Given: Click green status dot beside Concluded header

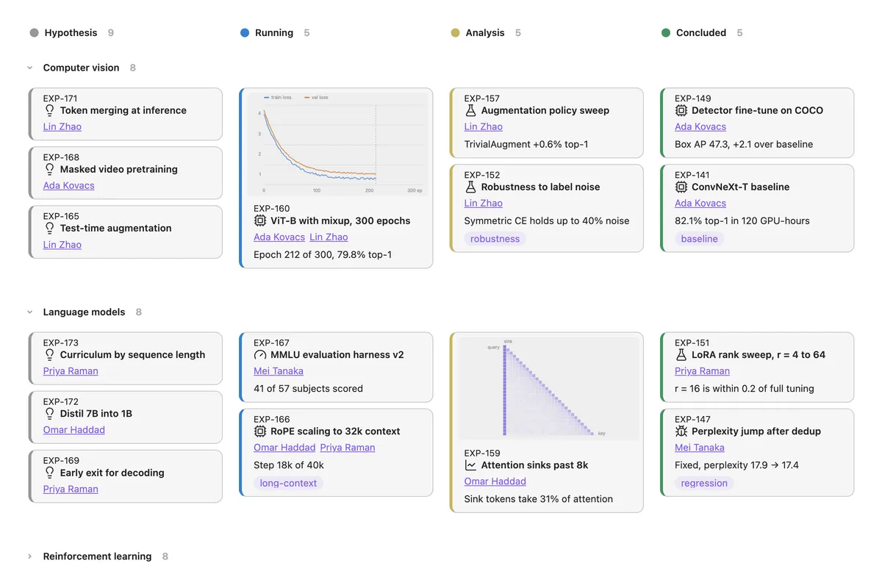Looking at the screenshot, I should pyautogui.click(x=666, y=33).
